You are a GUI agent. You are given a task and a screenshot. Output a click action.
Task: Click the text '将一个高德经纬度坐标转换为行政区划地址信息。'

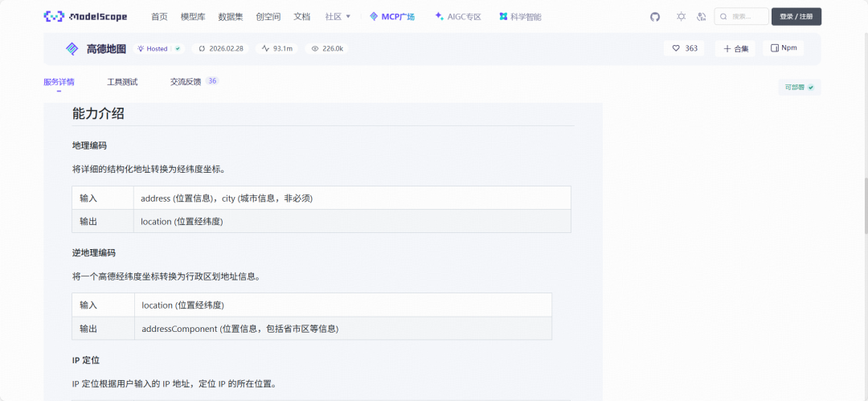[166, 276]
